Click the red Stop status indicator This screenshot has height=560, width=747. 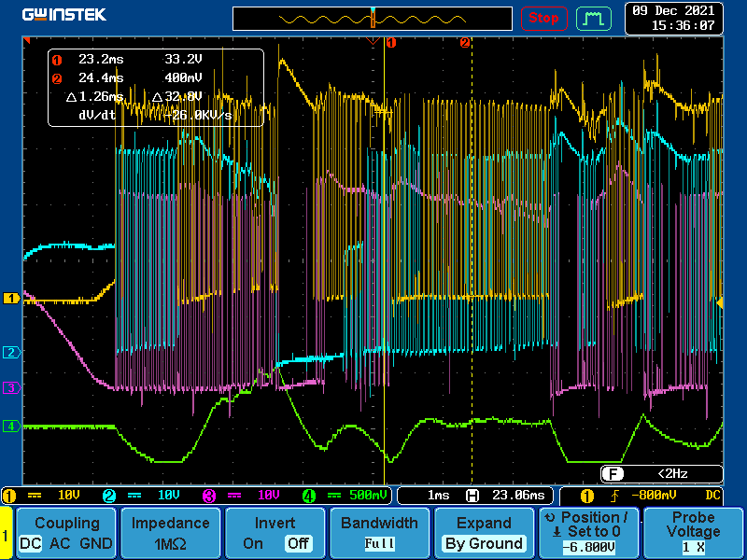click(x=543, y=19)
